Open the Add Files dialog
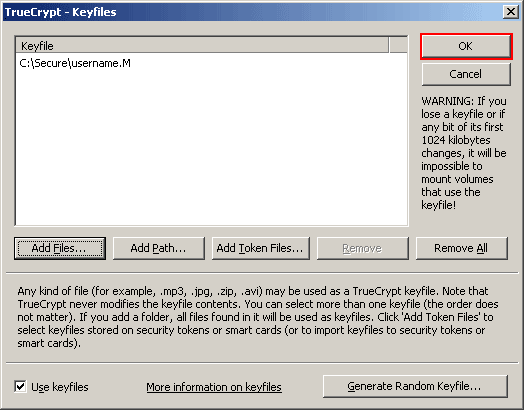The image size is (524, 410). point(60,248)
